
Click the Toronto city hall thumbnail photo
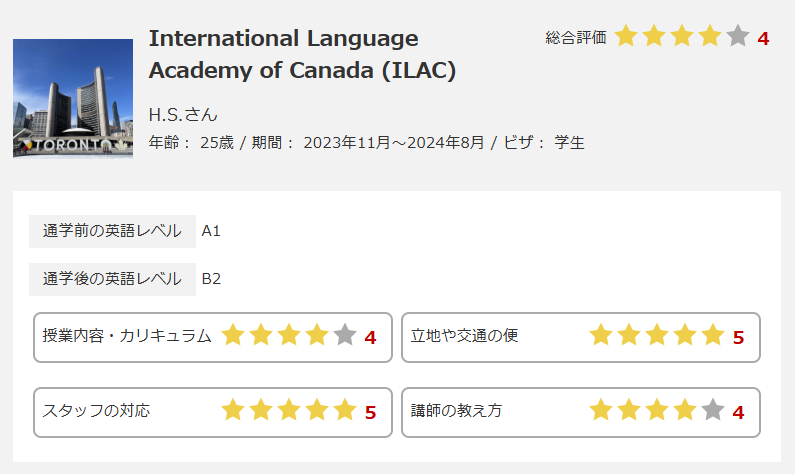[73, 98]
